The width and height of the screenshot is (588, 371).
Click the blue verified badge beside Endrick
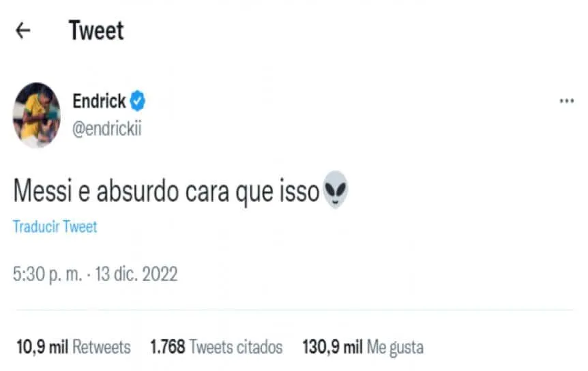coord(137,101)
